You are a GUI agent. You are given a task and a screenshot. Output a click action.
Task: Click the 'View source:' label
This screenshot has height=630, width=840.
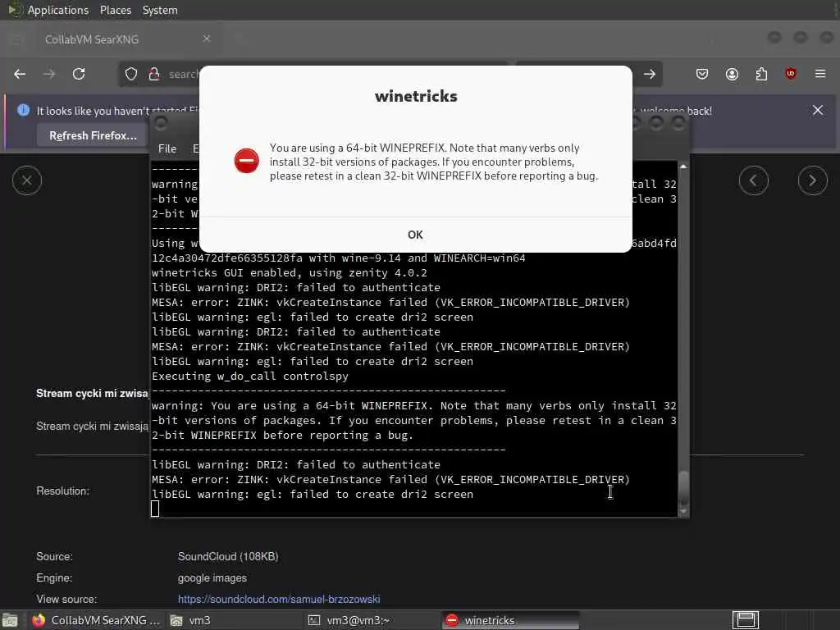tap(66, 599)
